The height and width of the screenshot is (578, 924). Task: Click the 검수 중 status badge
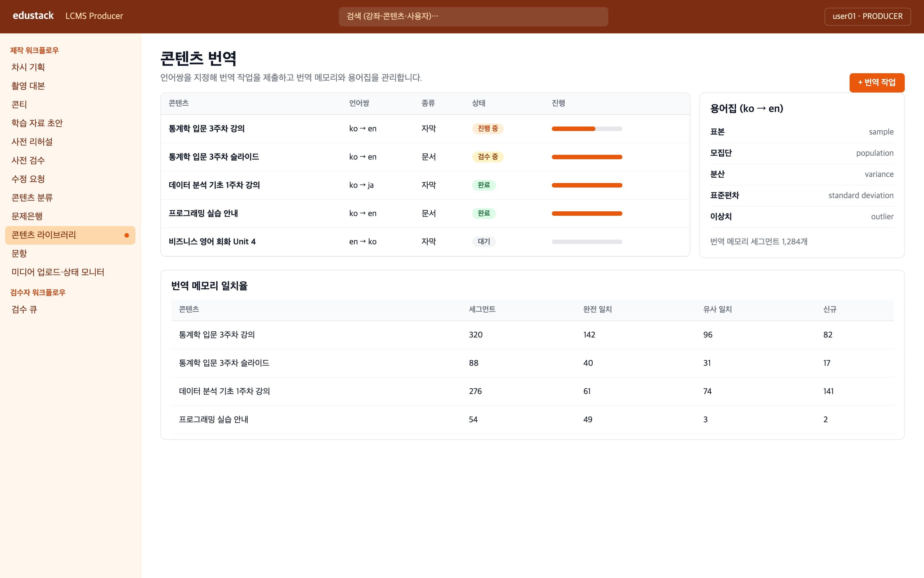coord(488,157)
